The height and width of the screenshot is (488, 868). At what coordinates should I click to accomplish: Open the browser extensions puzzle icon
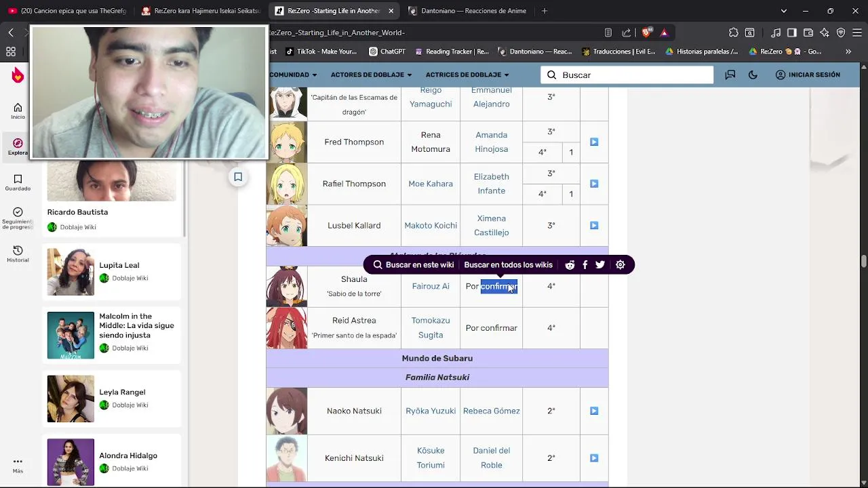(734, 33)
